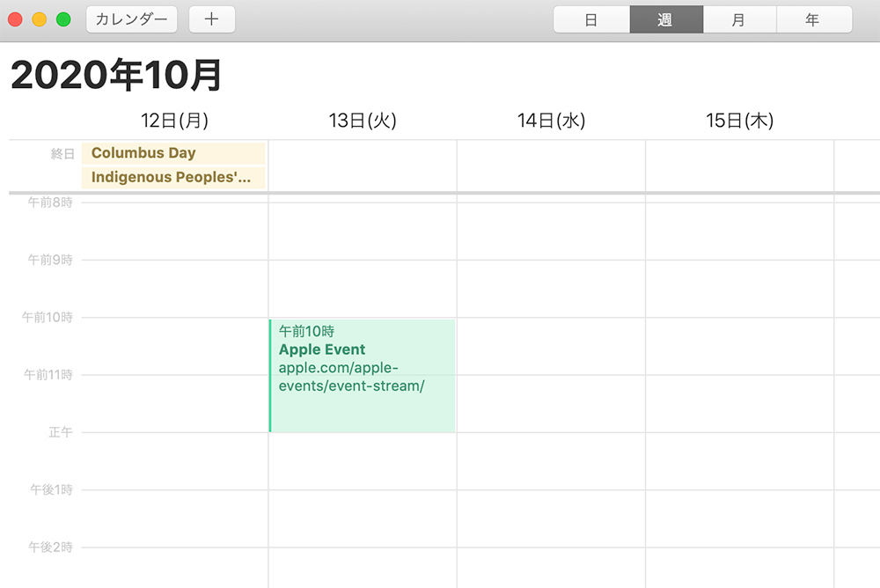Screen dimensions: 880x588
Task: Click the 午前9時 slot on 14日(水)
Action: [x=551, y=288]
